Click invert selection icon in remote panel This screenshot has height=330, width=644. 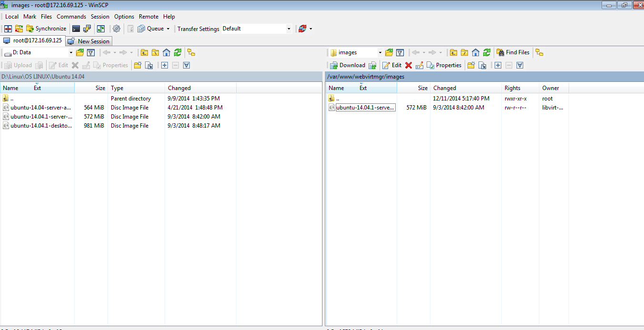520,65
